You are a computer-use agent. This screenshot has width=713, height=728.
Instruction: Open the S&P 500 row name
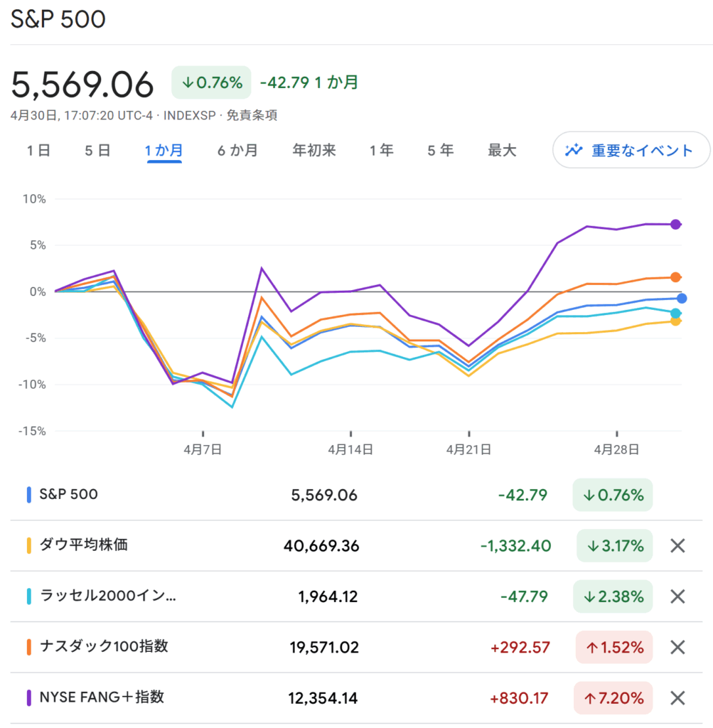(x=69, y=495)
